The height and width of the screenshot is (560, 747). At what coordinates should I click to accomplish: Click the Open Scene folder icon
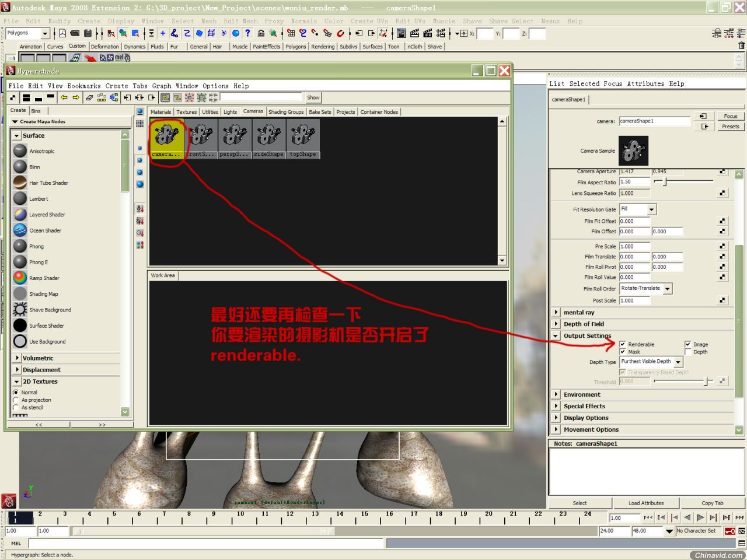point(75,33)
